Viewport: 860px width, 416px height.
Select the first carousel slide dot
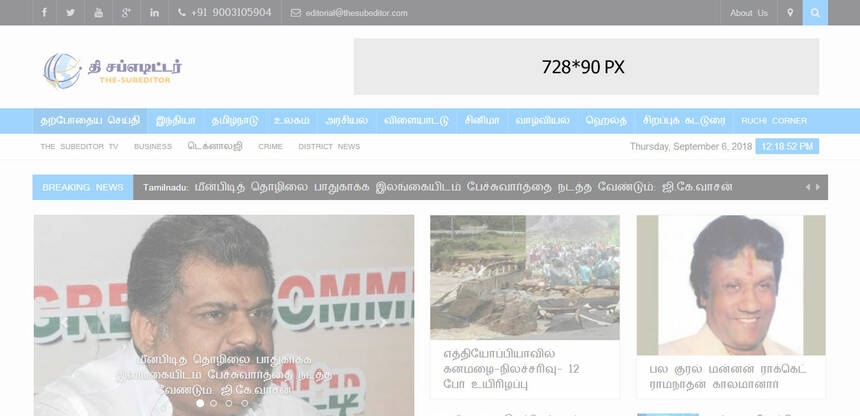coord(200,403)
